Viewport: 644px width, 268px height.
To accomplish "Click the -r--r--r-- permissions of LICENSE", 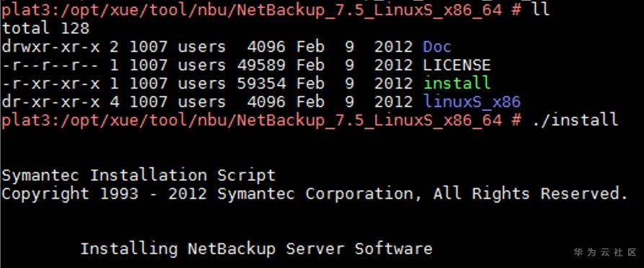I will 50,66.
